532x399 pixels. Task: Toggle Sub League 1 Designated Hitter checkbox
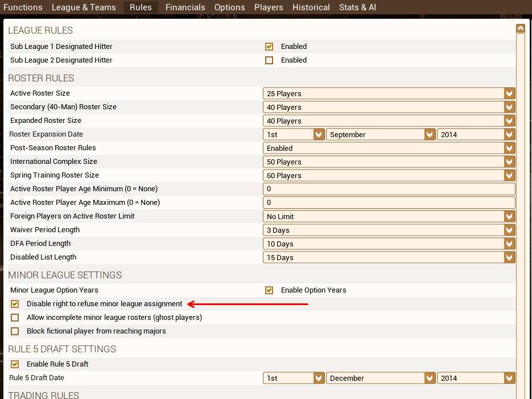point(269,47)
